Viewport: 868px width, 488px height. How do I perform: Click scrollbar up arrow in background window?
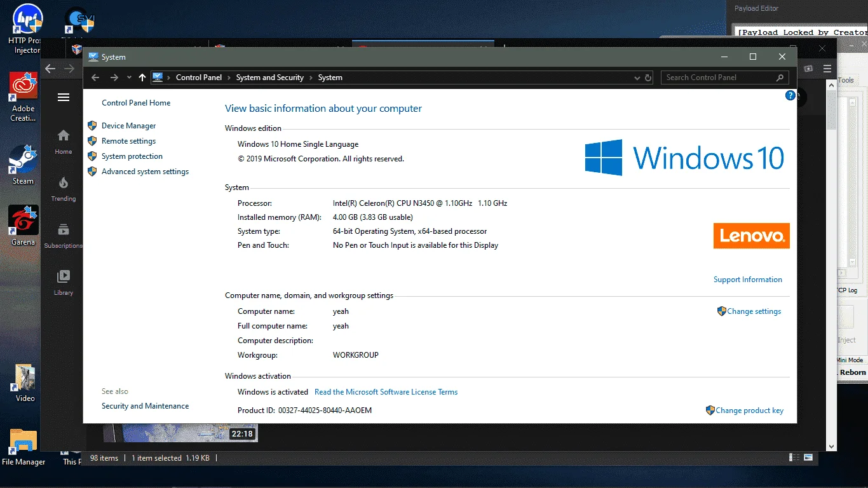tap(831, 84)
